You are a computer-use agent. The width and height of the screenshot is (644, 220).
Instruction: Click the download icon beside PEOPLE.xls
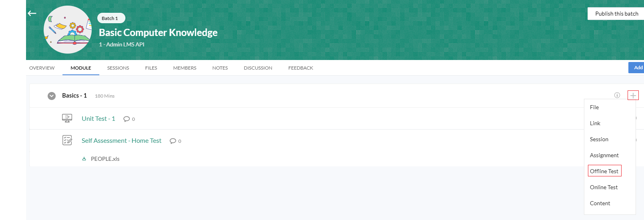click(84, 159)
